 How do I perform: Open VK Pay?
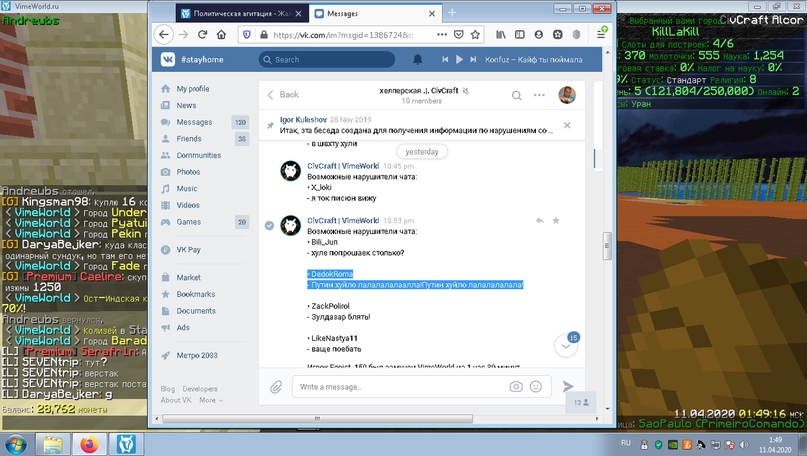[188, 250]
